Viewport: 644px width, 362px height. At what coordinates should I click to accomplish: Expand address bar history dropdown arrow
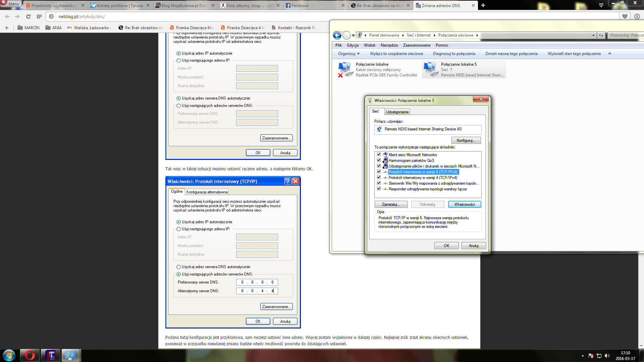[593, 35]
